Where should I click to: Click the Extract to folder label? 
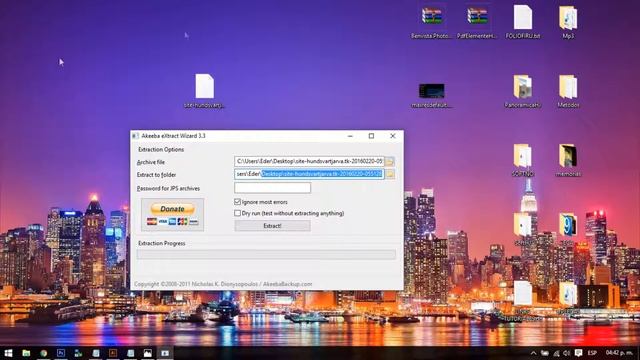coord(156,175)
